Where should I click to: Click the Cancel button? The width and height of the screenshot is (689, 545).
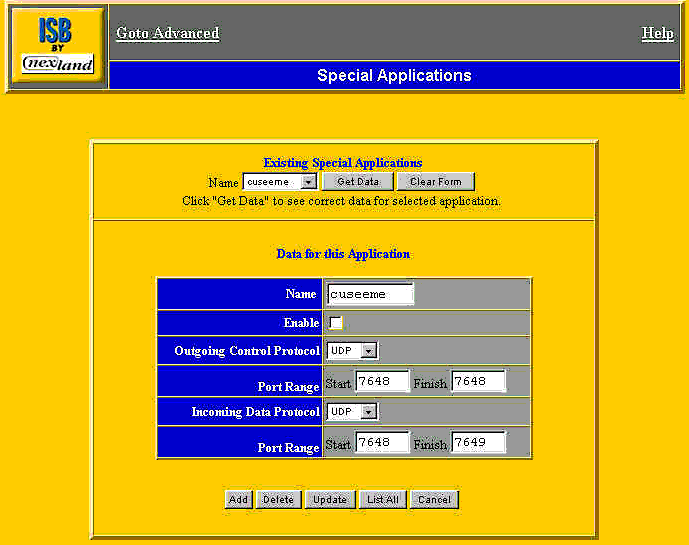[434, 500]
